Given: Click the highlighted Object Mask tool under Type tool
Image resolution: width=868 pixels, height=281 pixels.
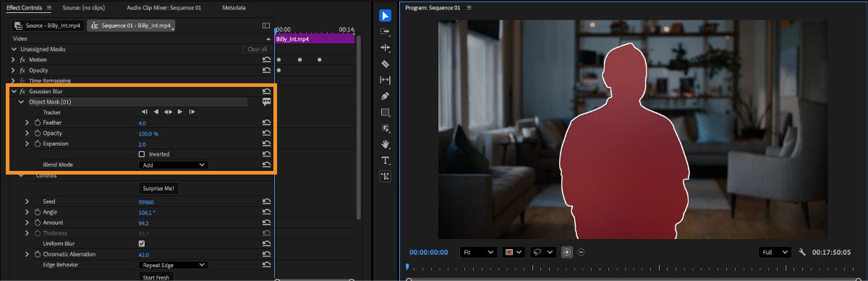Looking at the screenshot, I should [x=386, y=176].
